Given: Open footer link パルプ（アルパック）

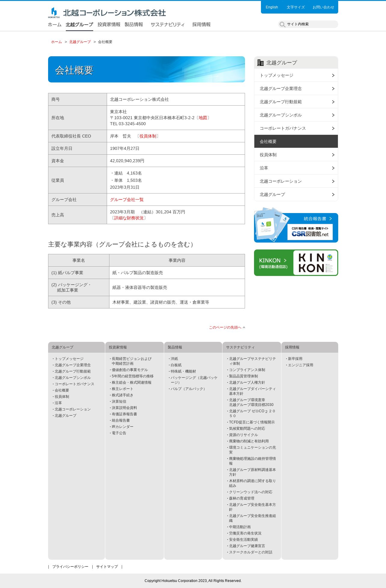Looking at the screenshot, I should 188,389.
